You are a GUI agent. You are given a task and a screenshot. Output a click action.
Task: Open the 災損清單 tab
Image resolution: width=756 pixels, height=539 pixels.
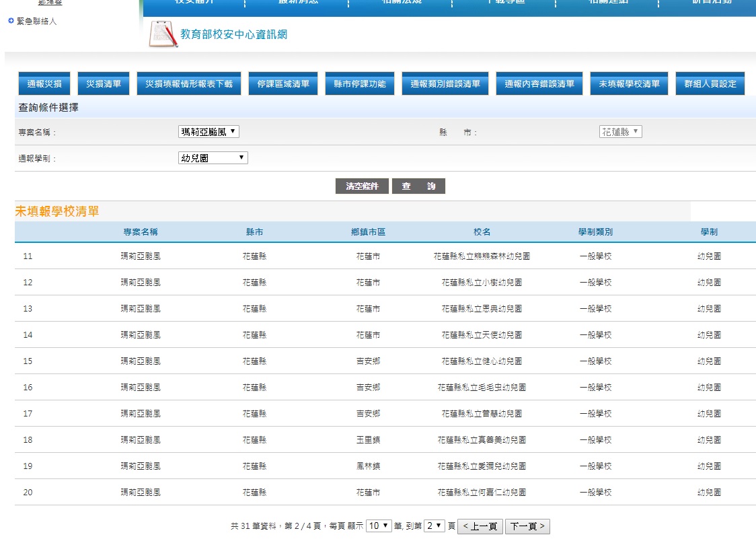point(104,84)
